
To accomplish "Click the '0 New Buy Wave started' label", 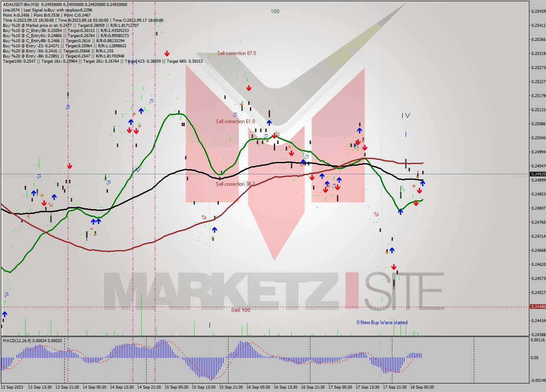I will pyautogui.click(x=382, y=323).
